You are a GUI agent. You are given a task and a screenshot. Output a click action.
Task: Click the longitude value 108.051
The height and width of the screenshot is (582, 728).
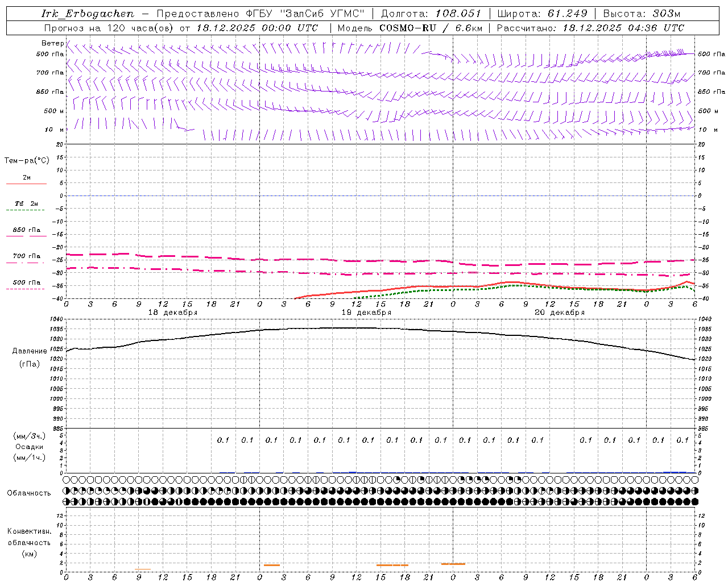[x=458, y=14]
